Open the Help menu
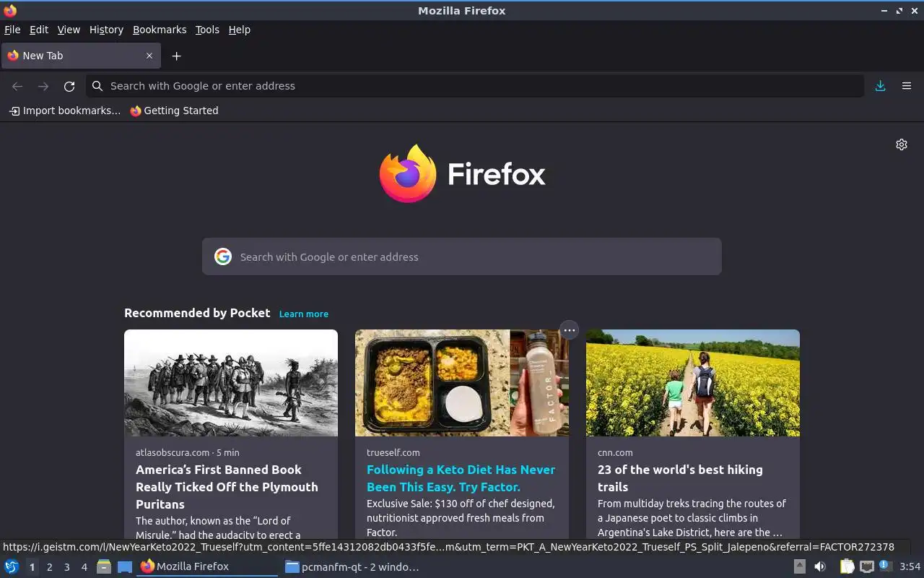 [240, 30]
